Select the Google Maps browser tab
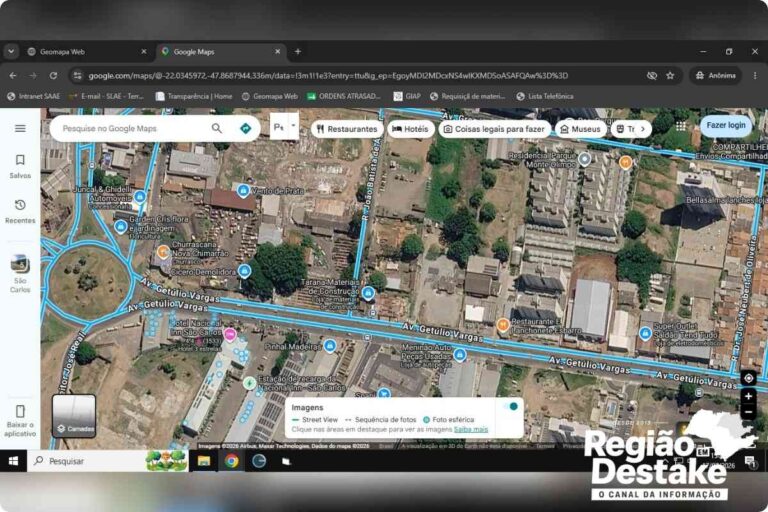This screenshot has width=768, height=512. pos(221,51)
